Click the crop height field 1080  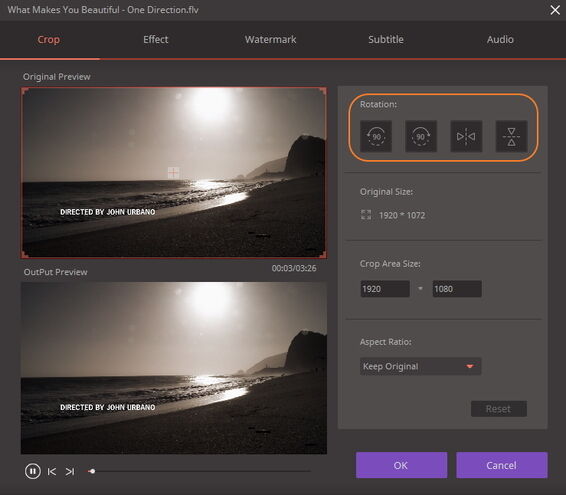457,289
